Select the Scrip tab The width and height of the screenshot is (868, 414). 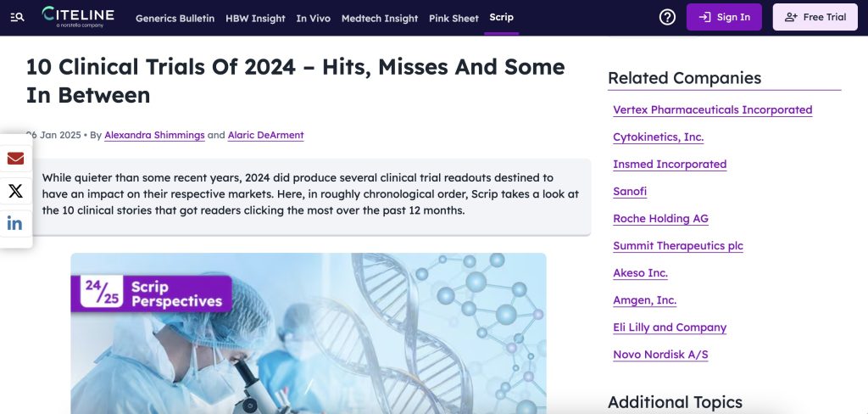point(501,18)
